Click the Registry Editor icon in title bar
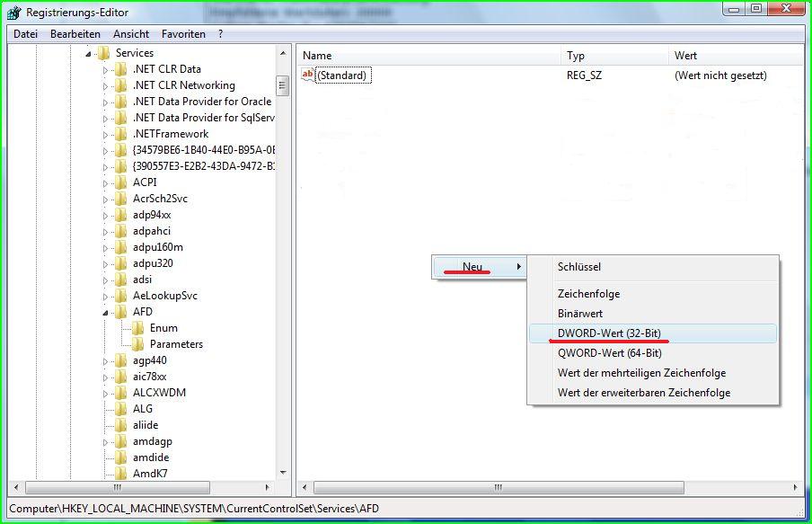The height and width of the screenshot is (524, 812). pyautogui.click(x=14, y=13)
